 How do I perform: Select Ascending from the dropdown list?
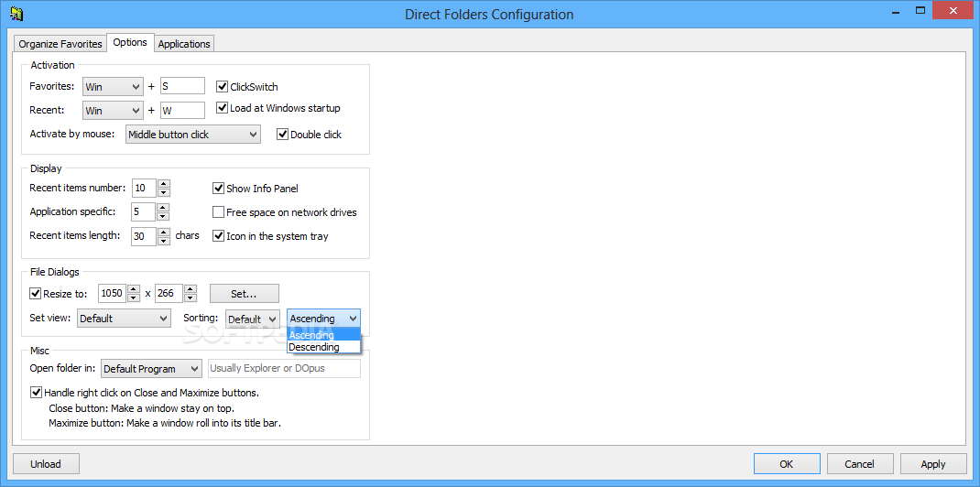[x=323, y=335]
